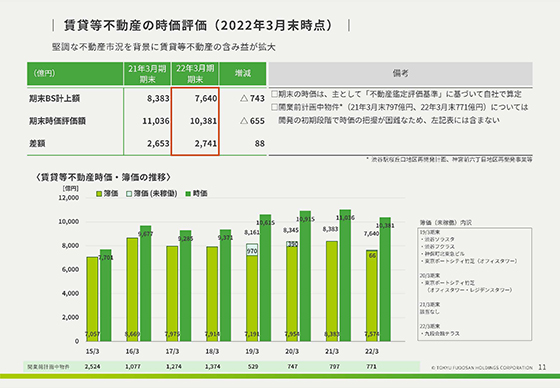Screen dimensions: 560x388
Task: Click x-axis label 17/3
Action: [172, 352]
